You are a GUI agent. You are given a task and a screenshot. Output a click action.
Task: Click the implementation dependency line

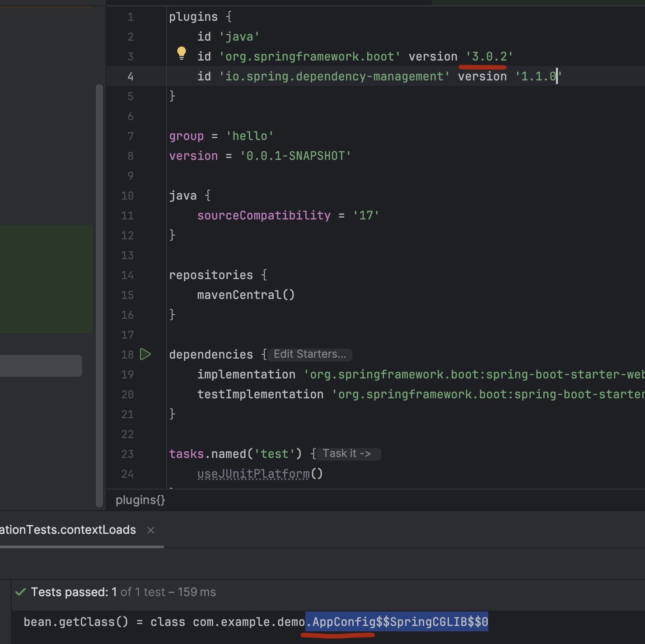click(x=421, y=374)
